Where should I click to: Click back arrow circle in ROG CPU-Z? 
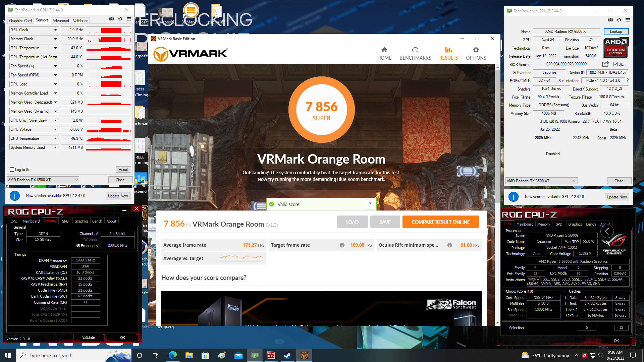(607, 231)
